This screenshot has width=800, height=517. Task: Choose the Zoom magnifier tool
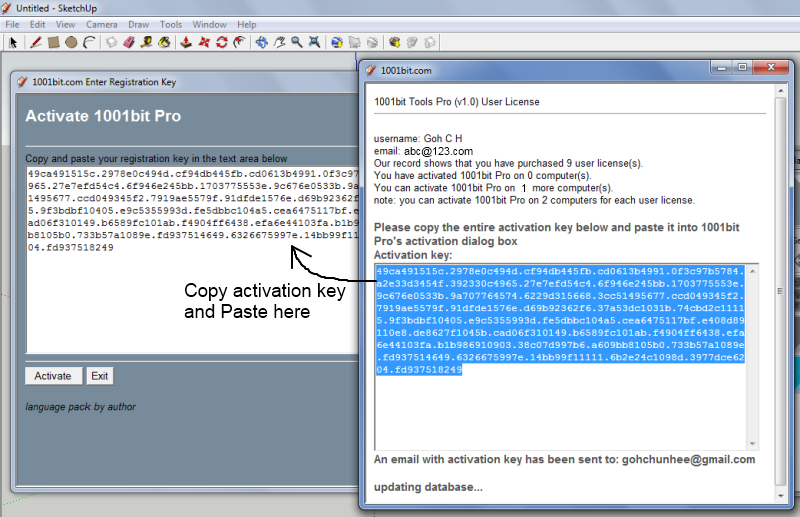tap(297, 42)
